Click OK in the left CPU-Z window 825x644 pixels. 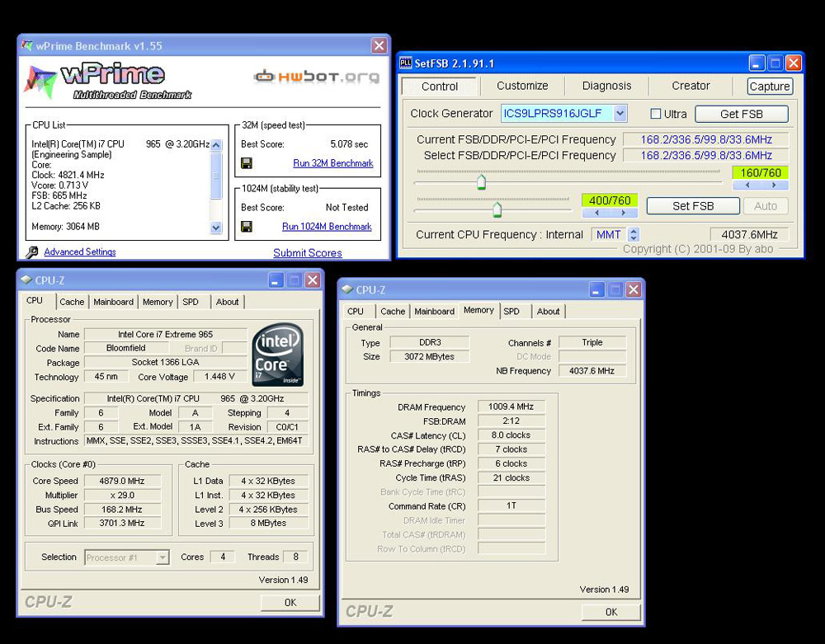pyautogui.click(x=290, y=603)
